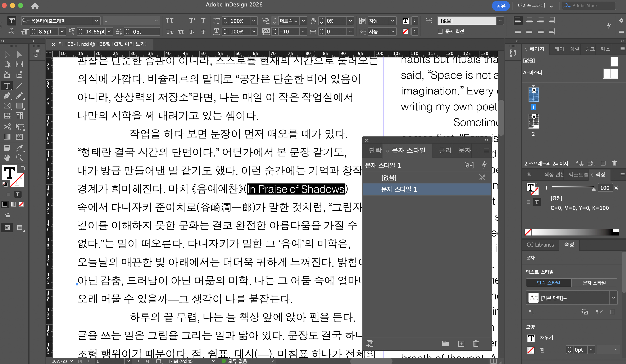Expand the [기본 단락]+ paragraph style dropdown
The height and width of the screenshot is (364, 626).
pyautogui.click(x=613, y=298)
